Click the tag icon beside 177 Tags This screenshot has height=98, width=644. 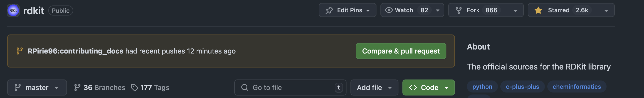(134, 87)
